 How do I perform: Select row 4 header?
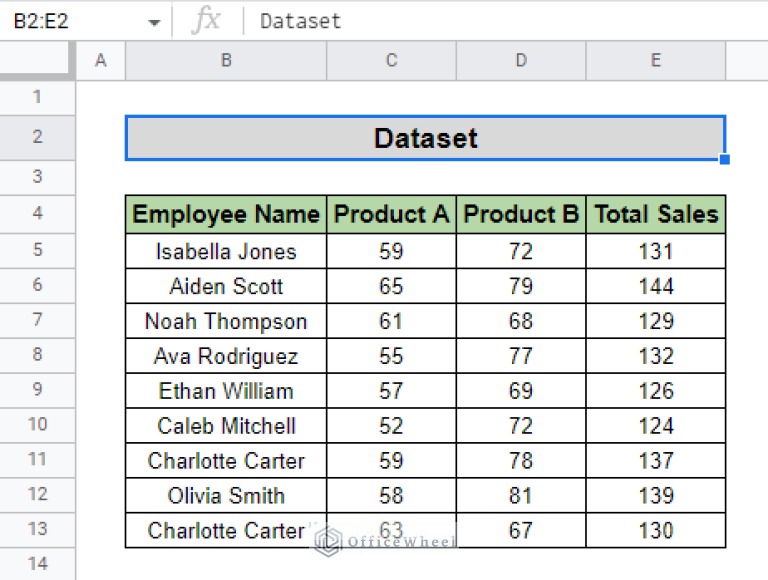[37, 213]
